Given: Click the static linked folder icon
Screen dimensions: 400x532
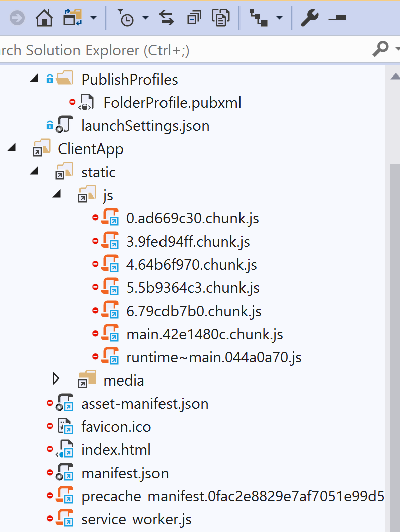Looking at the screenshot, I should pyautogui.click(x=64, y=171).
